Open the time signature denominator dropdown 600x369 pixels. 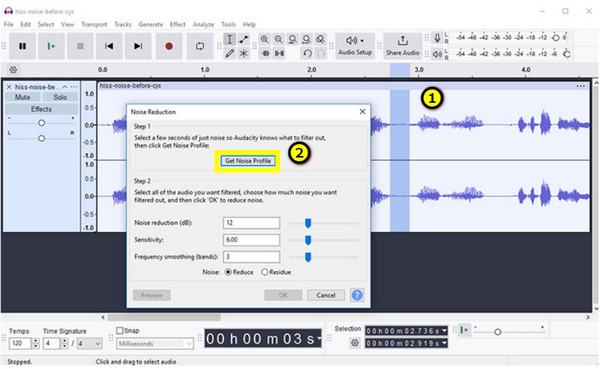coord(89,343)
